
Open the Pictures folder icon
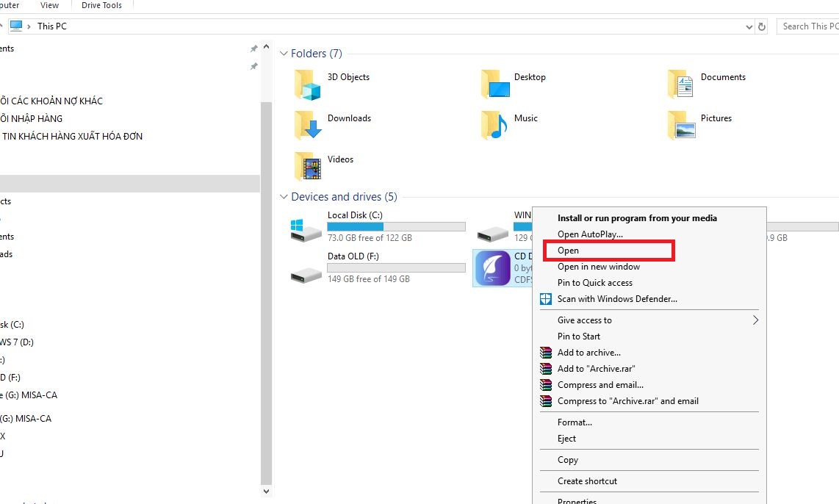[x=681, y=125]
